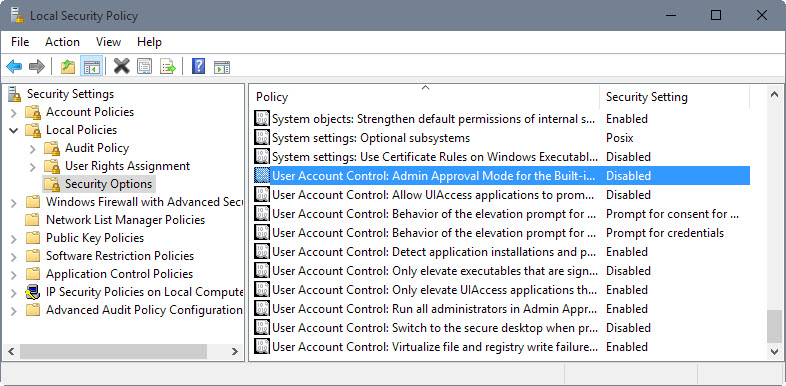
Task: Click icon beside Allow UIAccess applications policy
Action: tap(262, 195)
